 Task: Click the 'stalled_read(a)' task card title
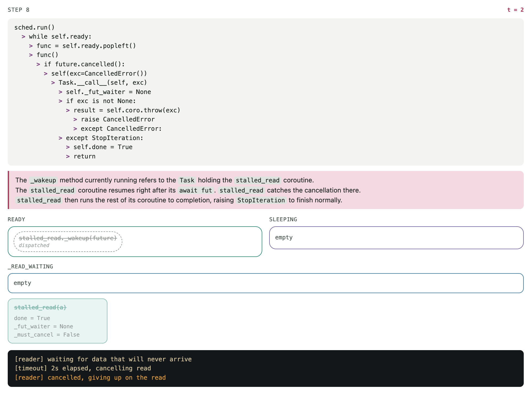point(40,307)
